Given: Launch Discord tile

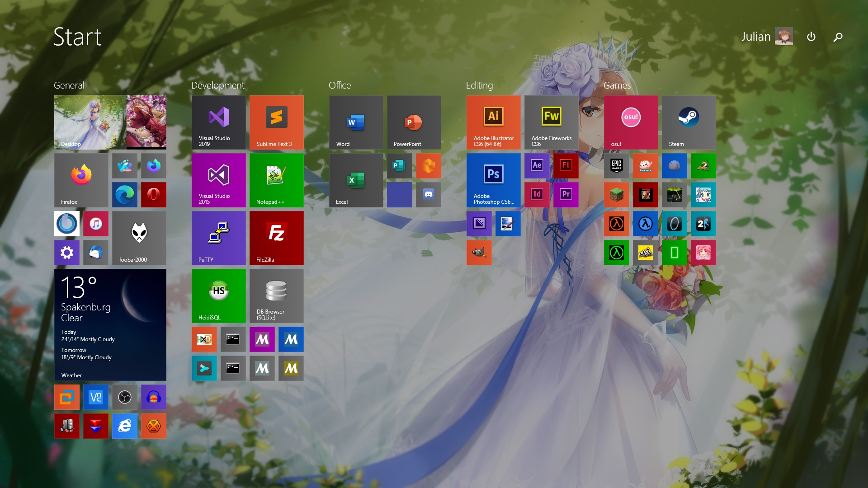Looking at the screenshot, I should [429, 195].
